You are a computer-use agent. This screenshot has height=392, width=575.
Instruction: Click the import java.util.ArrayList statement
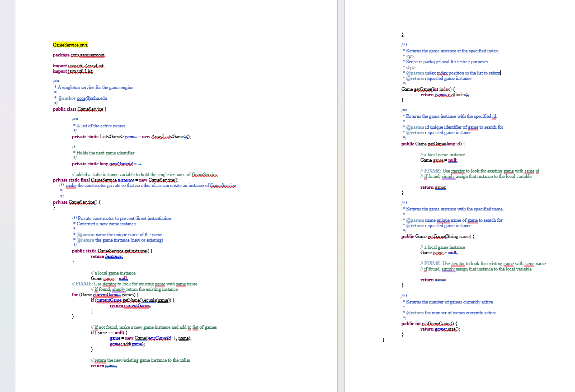pyautogui.click(x=79, y=65)
